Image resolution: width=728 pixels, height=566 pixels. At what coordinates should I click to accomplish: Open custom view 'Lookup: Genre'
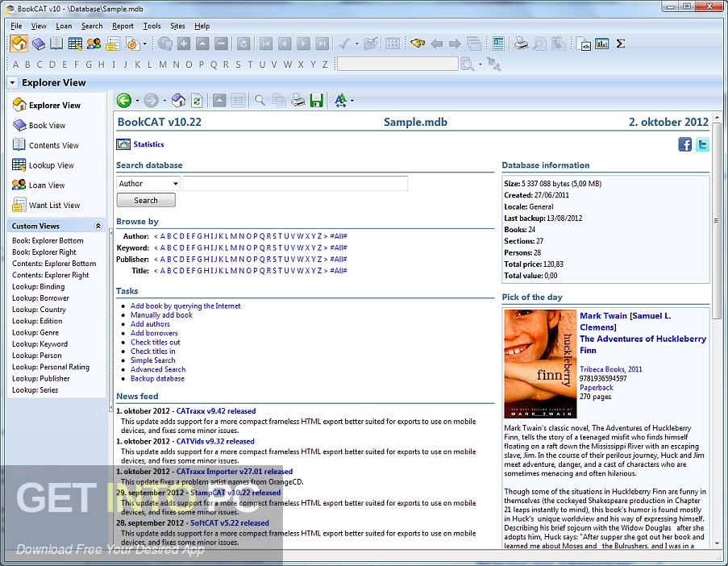point(35,332)
